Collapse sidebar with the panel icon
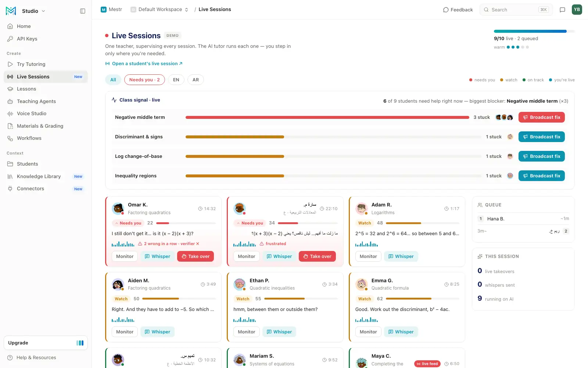 pos(83,11)
